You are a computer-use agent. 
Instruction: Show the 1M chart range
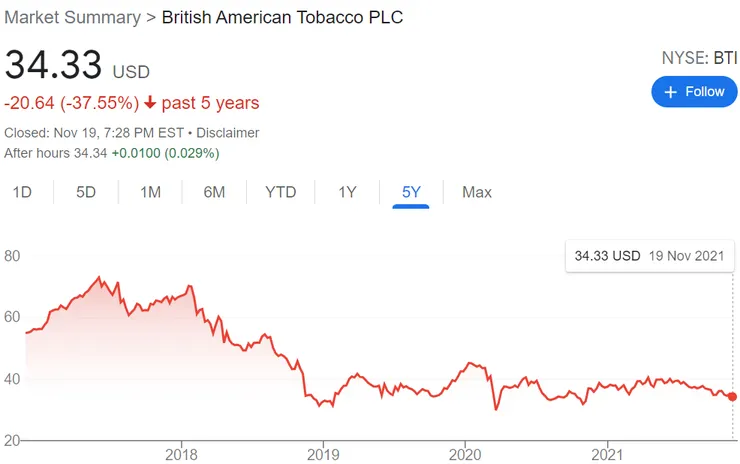[150, 192]
